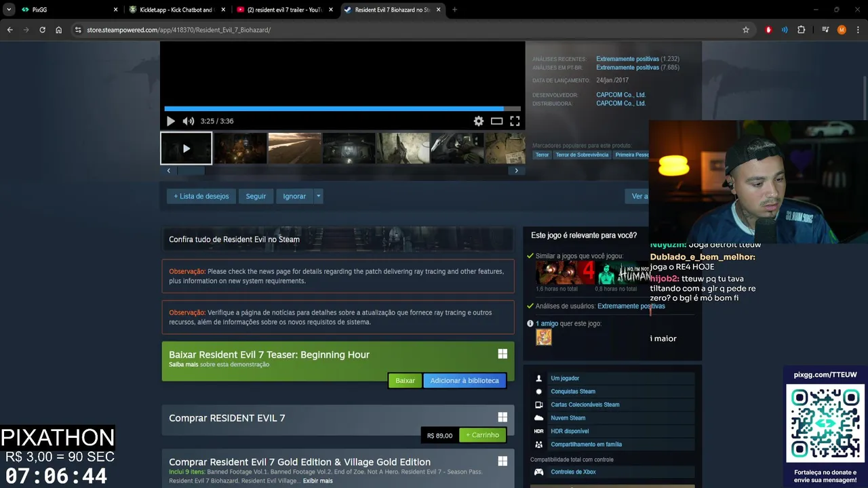Mute the trailer volume speaker icon
The width and height of the screenshot is (868, 488).
click(188, 121)
